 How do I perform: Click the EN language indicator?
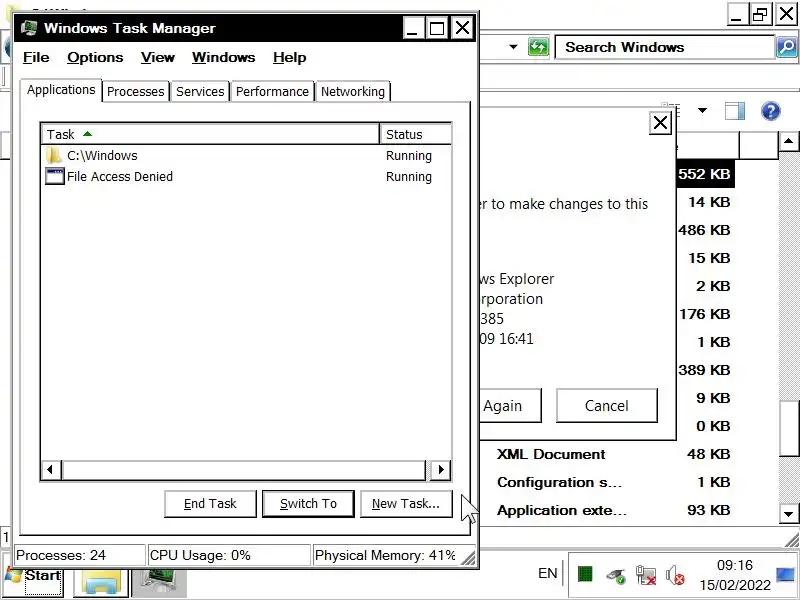547,573
